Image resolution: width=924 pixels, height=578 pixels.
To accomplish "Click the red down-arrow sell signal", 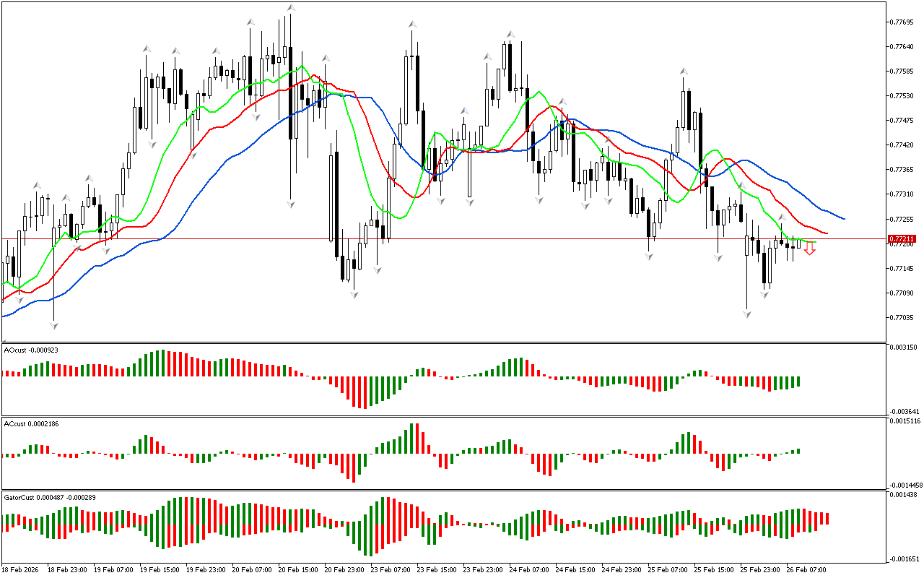I will click(x=810, y=249).
